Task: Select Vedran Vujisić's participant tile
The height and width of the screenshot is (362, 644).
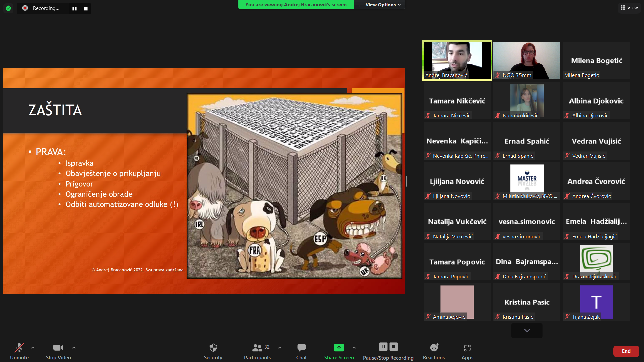Action: click(x=596, y=141)
